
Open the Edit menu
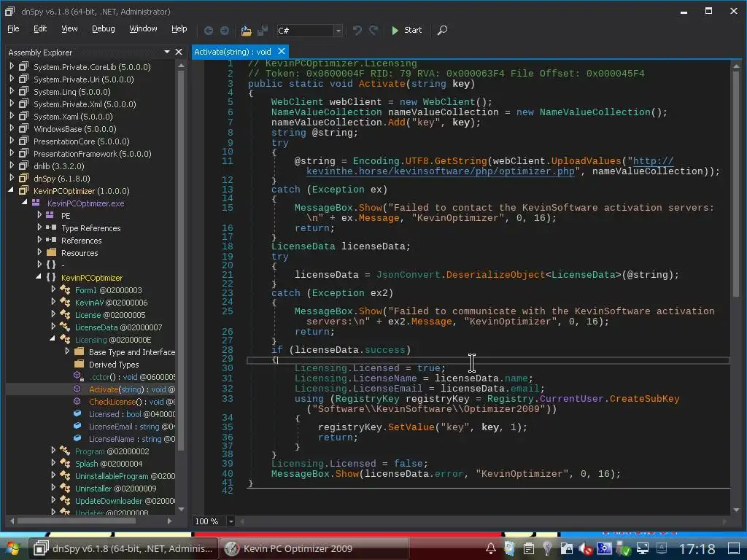pos(40,28)
